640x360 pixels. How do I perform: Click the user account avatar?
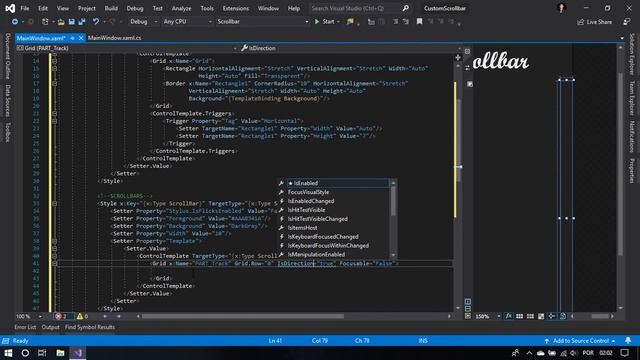562,8
